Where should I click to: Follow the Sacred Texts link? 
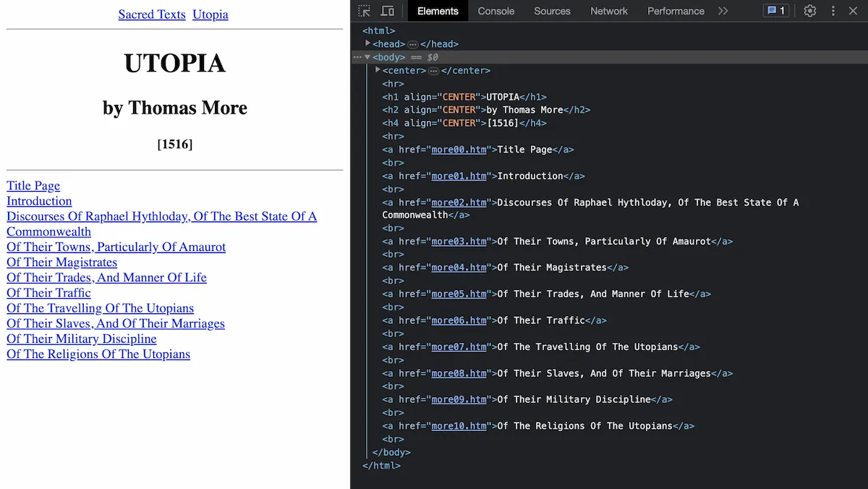tap(152, 14)
